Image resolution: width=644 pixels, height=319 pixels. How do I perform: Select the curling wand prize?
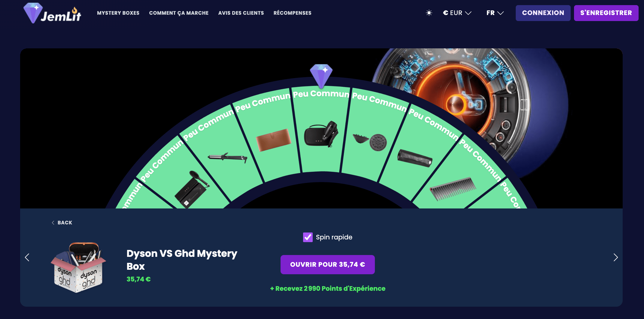click(228, 158)
